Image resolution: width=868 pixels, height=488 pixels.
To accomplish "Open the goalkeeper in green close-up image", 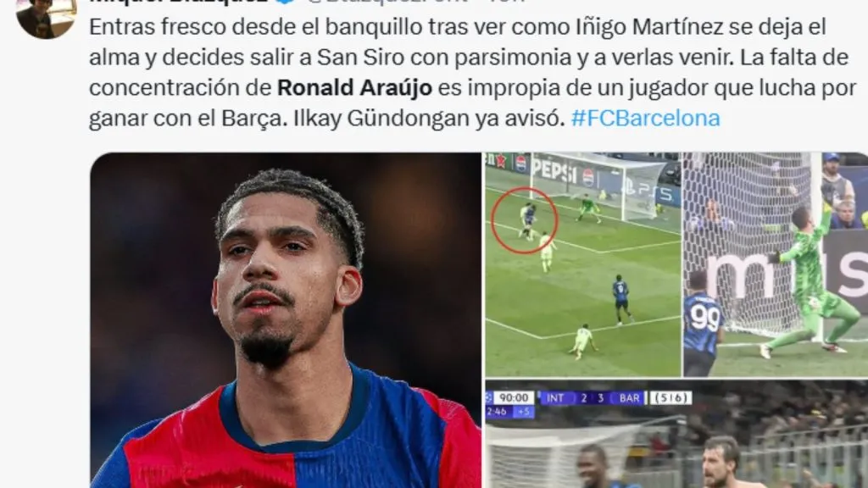I will tap(776, 264).
